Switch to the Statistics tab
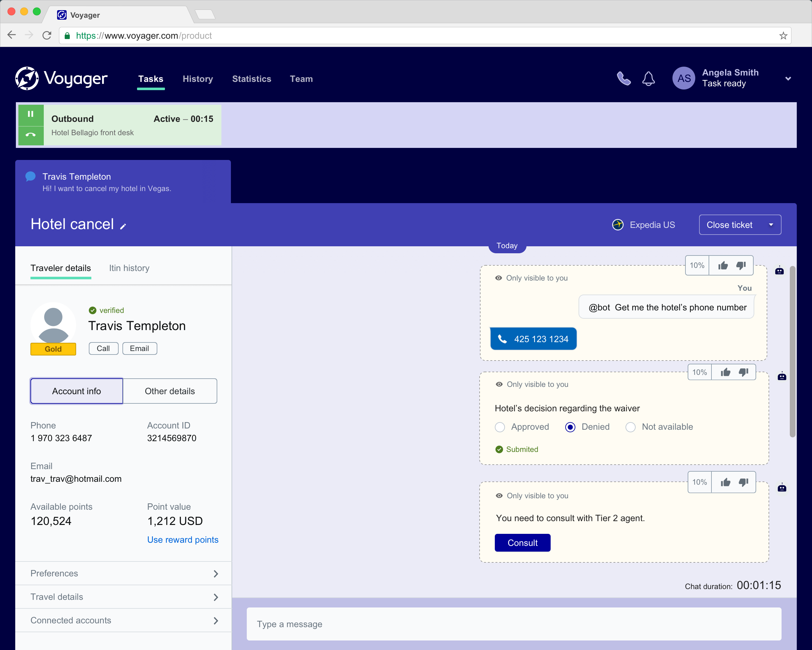 [x=252, y=79]
